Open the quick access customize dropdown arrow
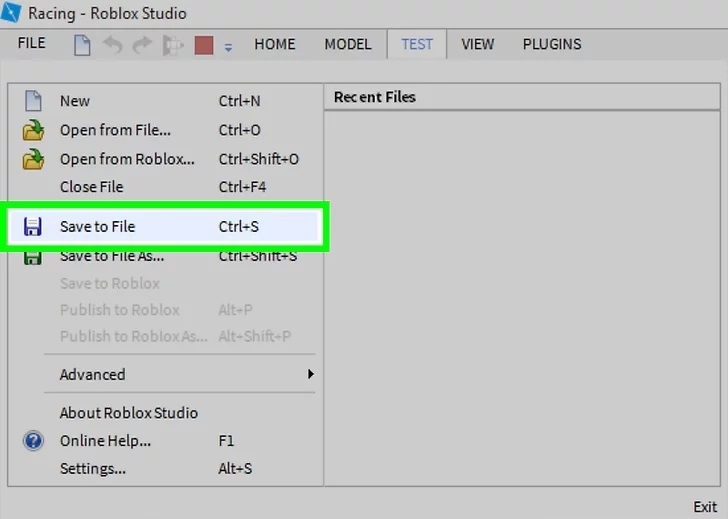 tap(228, 47)
